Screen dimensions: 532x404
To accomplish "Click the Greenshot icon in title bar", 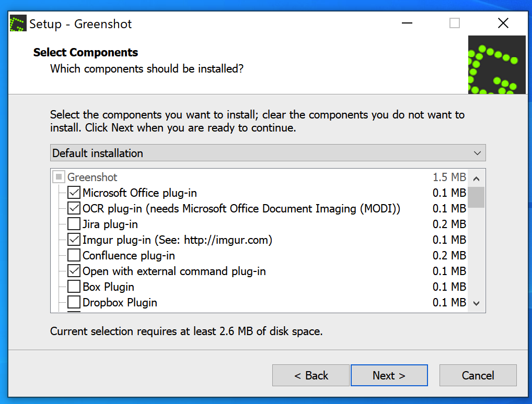I will 18,24.
